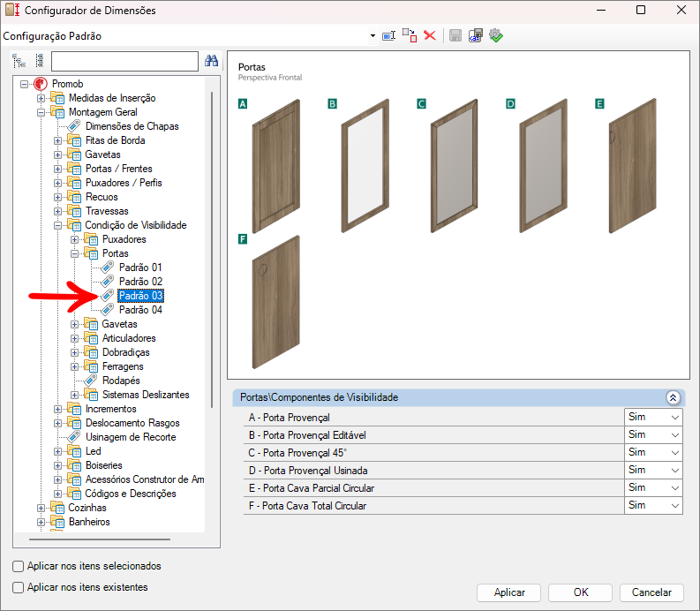Click the tag icon beside Padrão 01
The image size is (700, 611).
pyautogui.click(x=107, y=267)
